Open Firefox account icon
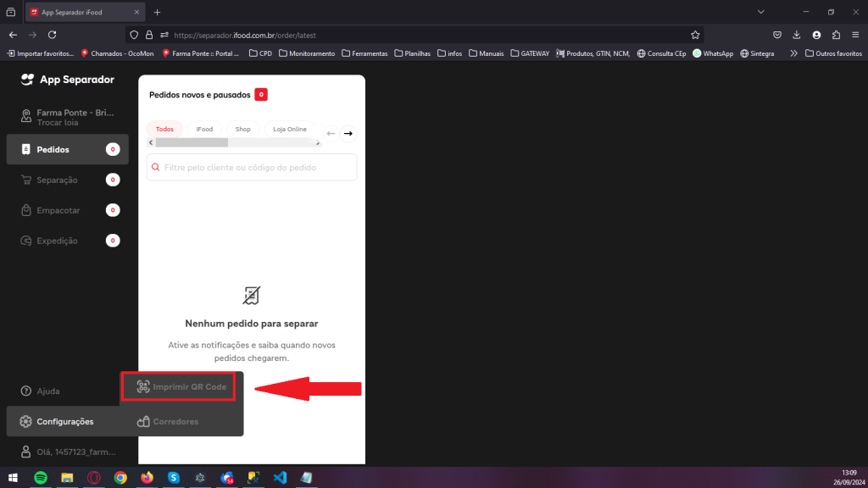The width and height of the screenshot is (868, 488). click(816, 35)
